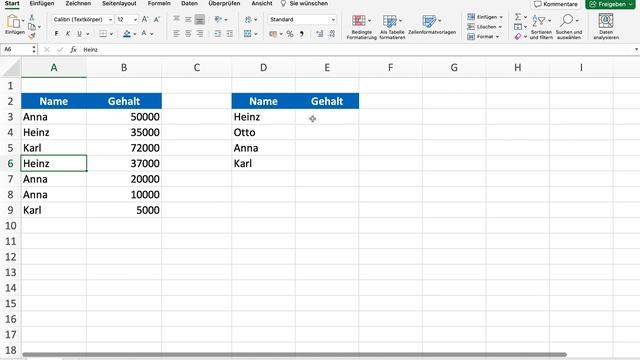Switch to the Überprüfen tab
Viewport: 640px width, 360px height.
(224, 3)
